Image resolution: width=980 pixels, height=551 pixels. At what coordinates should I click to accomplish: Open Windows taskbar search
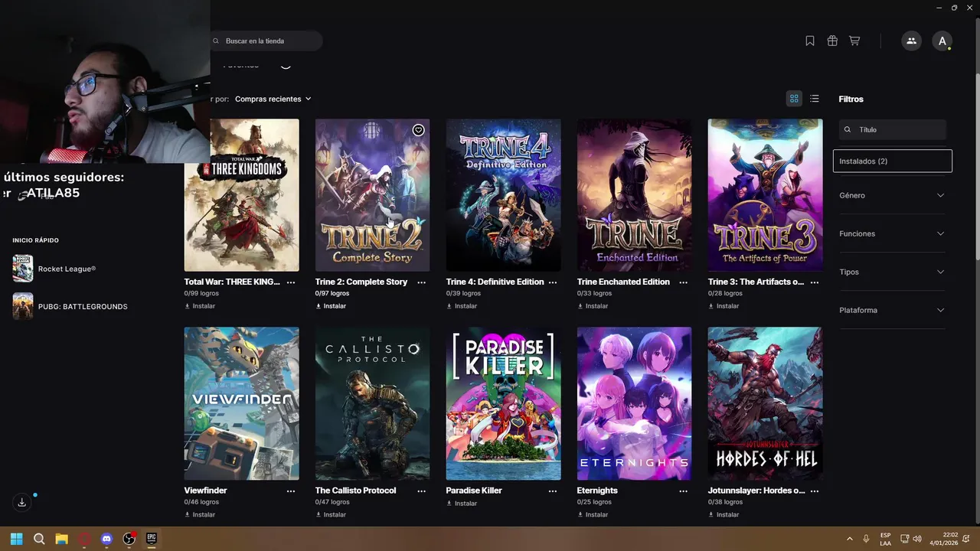(39, 539)
